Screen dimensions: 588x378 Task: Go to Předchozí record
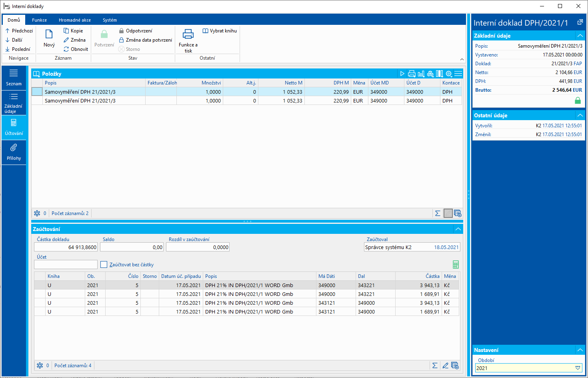click(x=19, y=31)
